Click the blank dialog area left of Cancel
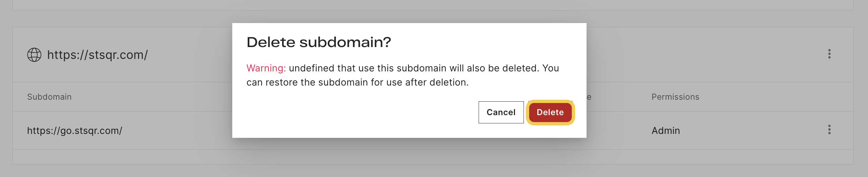This screenshot has width=868, height=177. [x=361, y=113]
